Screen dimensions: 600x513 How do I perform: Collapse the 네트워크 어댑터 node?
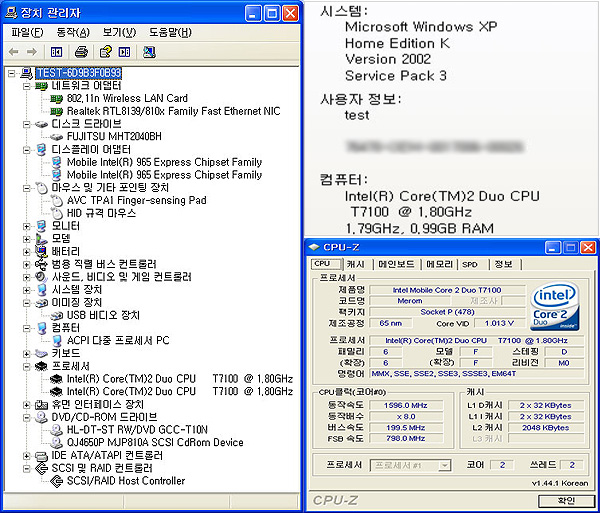coord(26,86)
